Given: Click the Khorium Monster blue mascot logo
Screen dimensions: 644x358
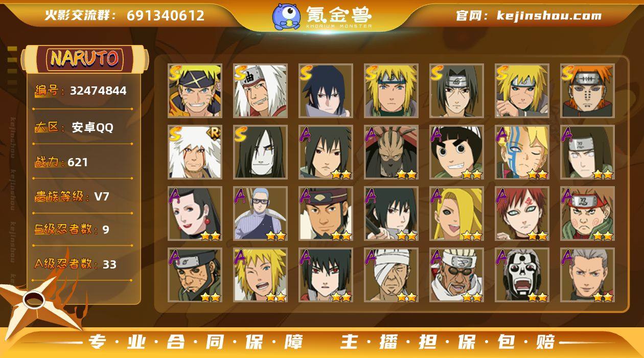Looking at the screenshot, I should click(286, 16).
